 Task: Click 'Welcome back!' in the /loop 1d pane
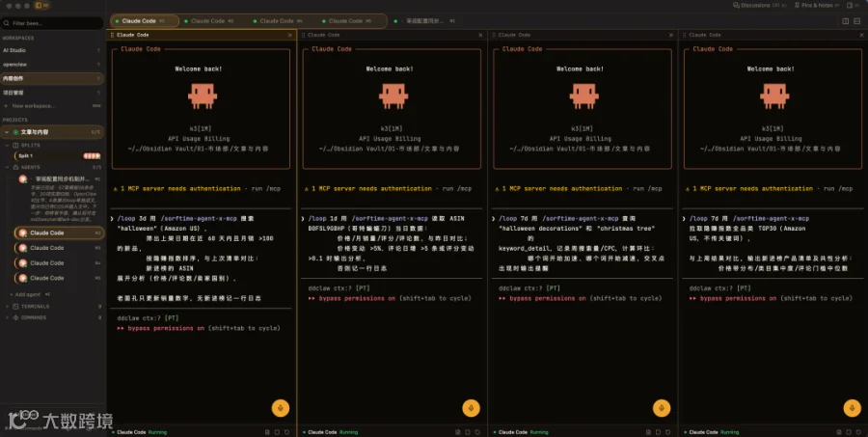(390, 68)
